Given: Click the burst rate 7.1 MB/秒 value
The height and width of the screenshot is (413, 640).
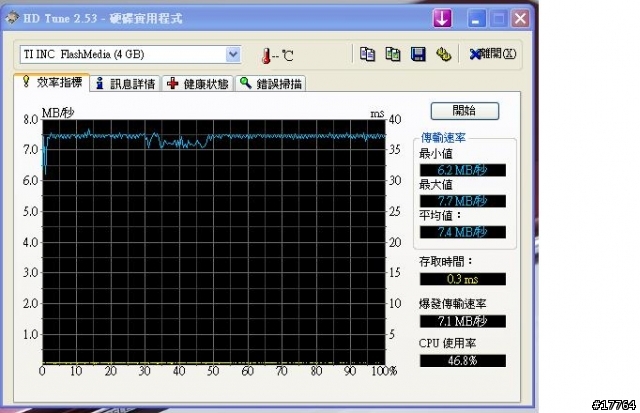Looking at the screenshot, I should [x=463, y=321].
